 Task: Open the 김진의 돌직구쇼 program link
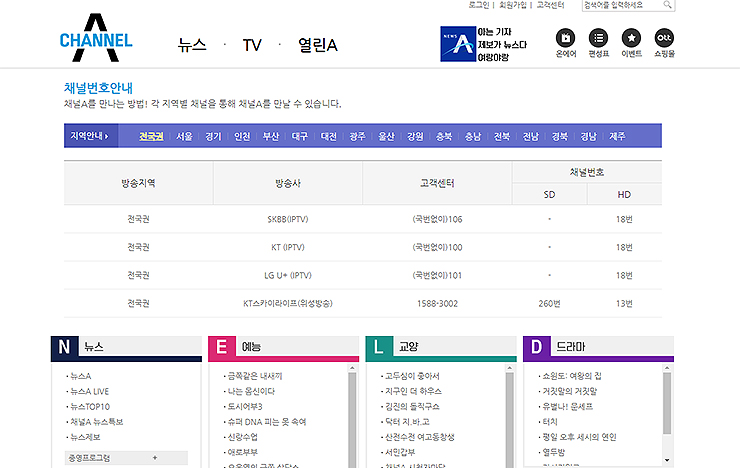pyautogui.click(x=412, y=406)
